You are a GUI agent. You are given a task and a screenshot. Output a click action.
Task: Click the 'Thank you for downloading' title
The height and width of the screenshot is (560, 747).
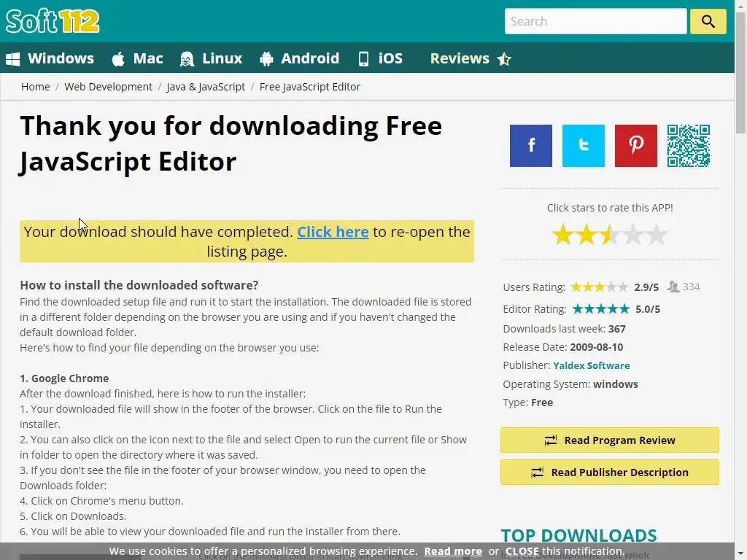tap(231, 144)
